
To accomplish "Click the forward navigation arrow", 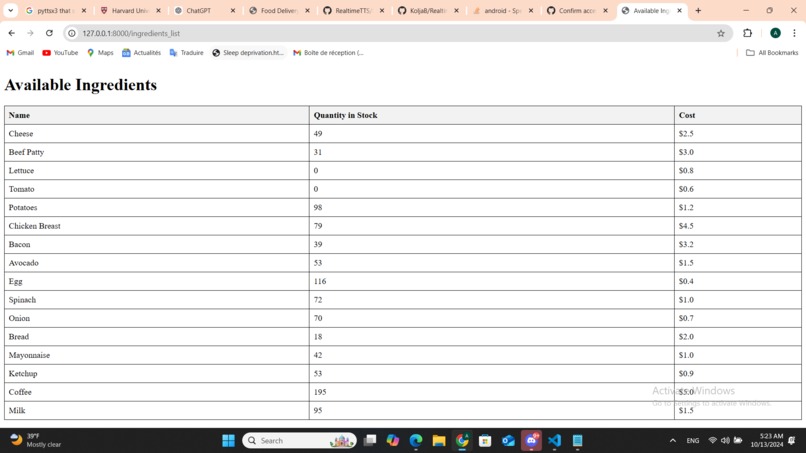I will point(30,33).
